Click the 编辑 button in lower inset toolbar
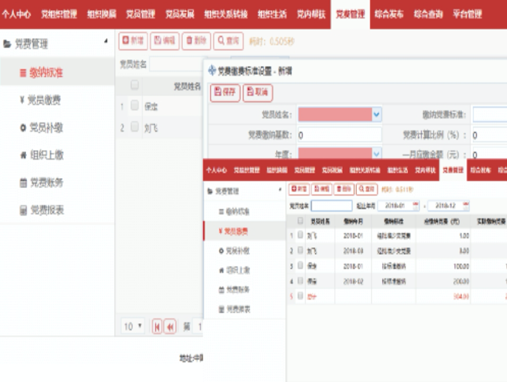The width and height of the screenshot is (507, 382). tap(322, 189)
